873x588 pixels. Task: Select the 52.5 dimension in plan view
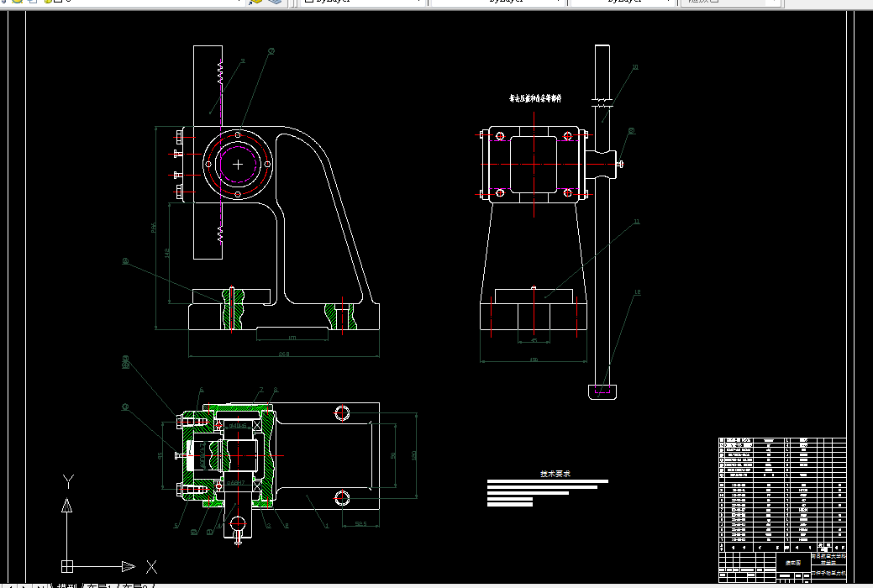click(x=360, y=524)
